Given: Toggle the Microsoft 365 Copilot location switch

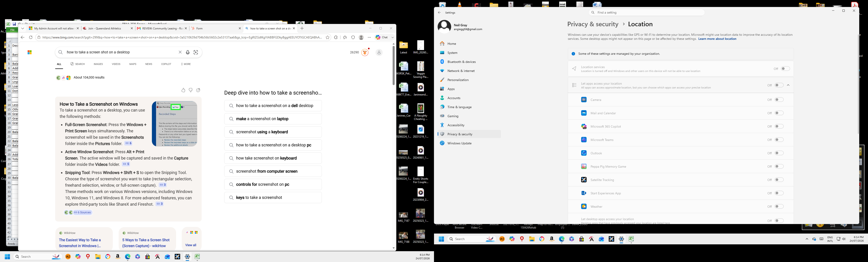Looking at the screenshot, I should point(779,126).
